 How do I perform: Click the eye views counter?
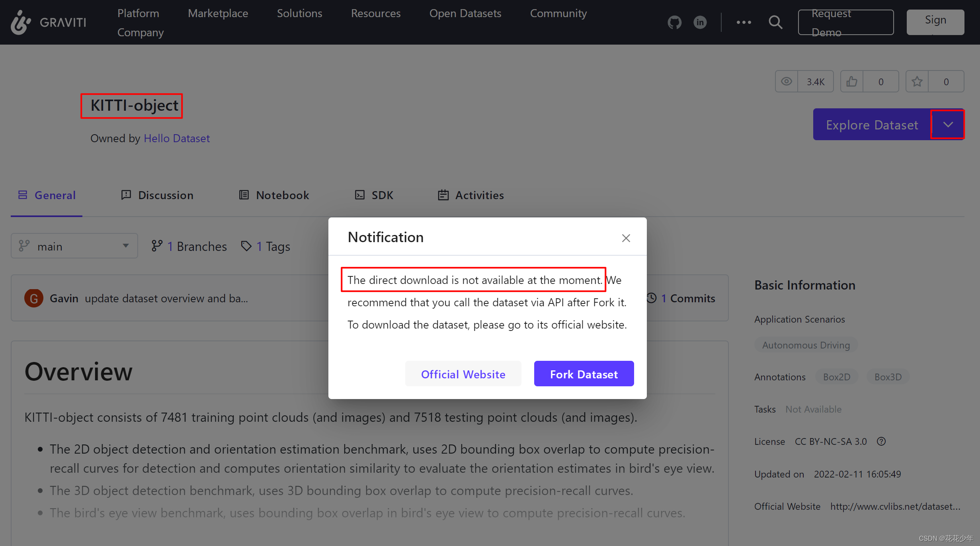coord(787,82)
